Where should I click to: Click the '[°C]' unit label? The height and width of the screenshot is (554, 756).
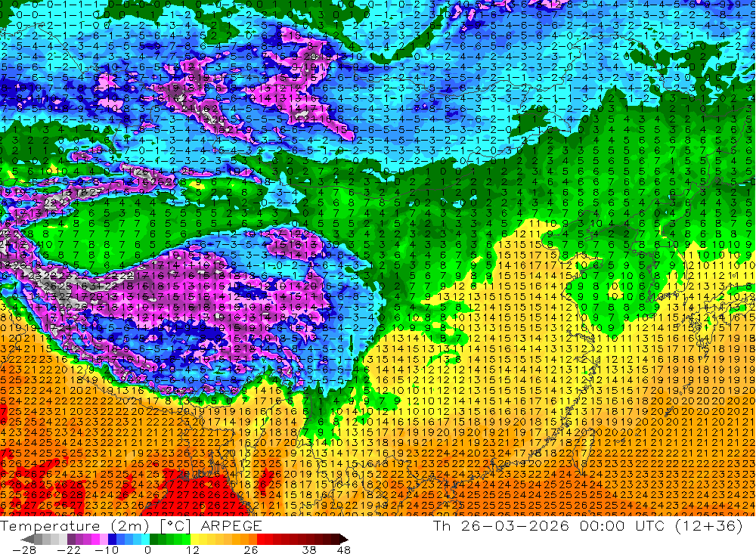(175, 526)
